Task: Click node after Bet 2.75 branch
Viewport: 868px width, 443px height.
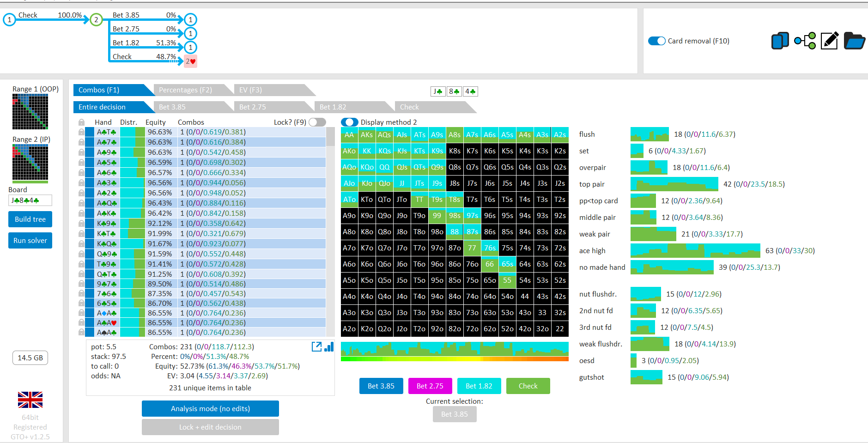Action: click(x=190, y=34)
